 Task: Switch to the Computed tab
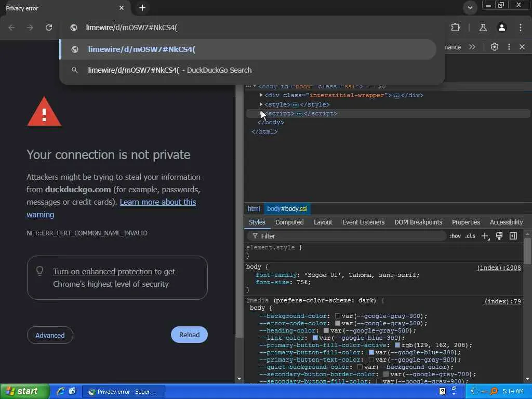pyautogui.click(x=289, y=222)
